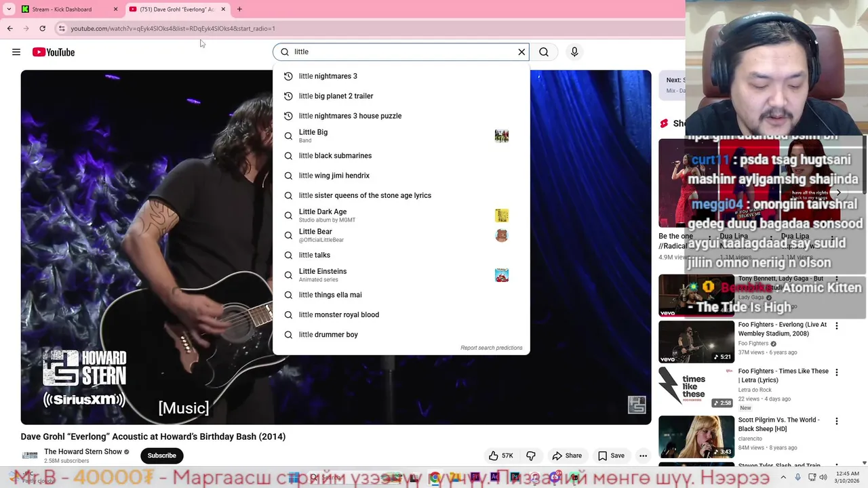Start voice search with the microphone

[574, 52]
